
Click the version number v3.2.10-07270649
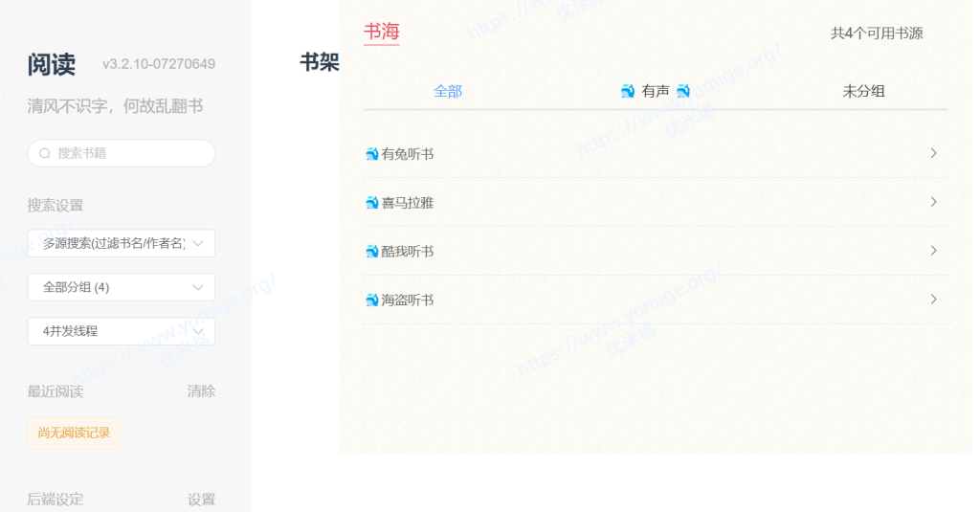coord(159,64)
